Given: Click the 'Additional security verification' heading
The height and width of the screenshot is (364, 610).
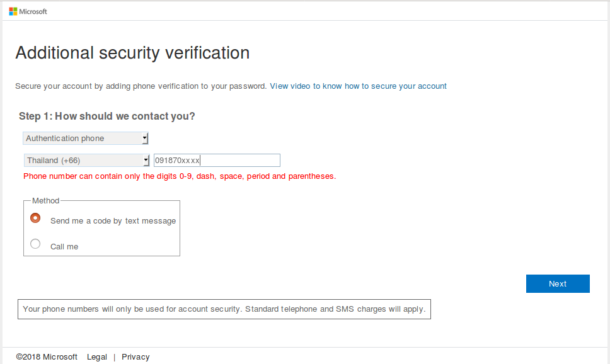Looking at the screenshot, I should click(132, 53).
